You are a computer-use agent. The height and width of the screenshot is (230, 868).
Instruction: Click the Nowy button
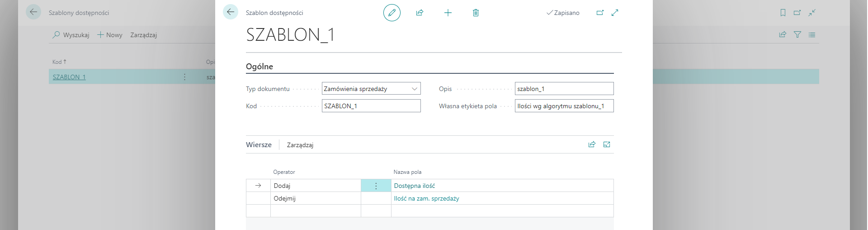point(110,35)
